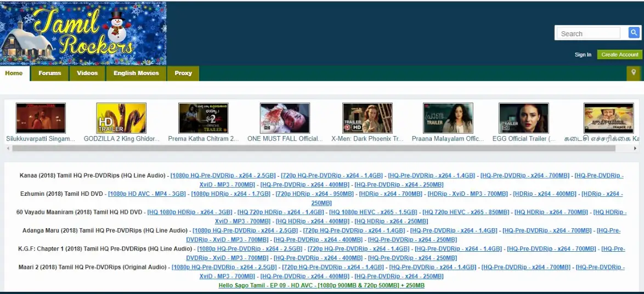Click the blue search magnifier button
The width and height of the screenshot is (644, 294).
coord(634,32)
